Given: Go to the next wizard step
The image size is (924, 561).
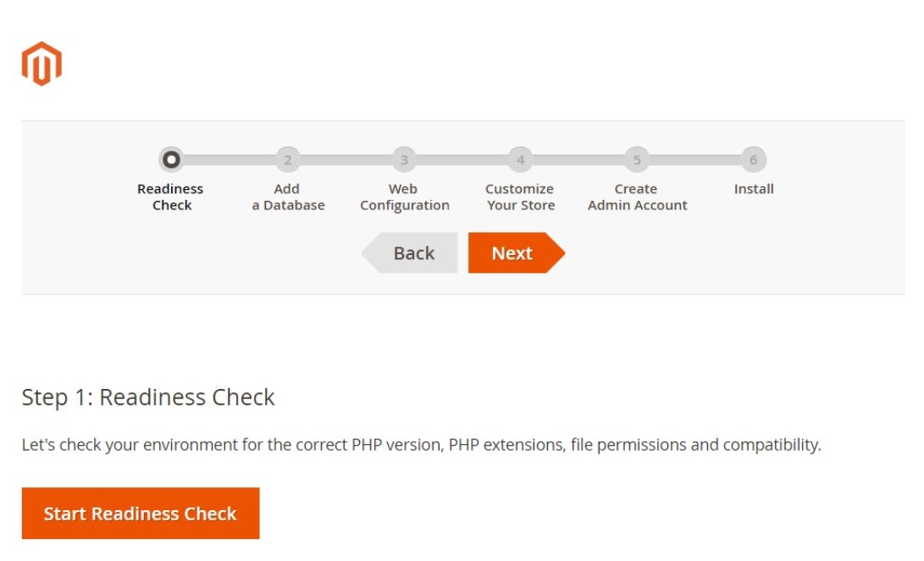Looking at the screenshot, I should (x=517, y=253).
